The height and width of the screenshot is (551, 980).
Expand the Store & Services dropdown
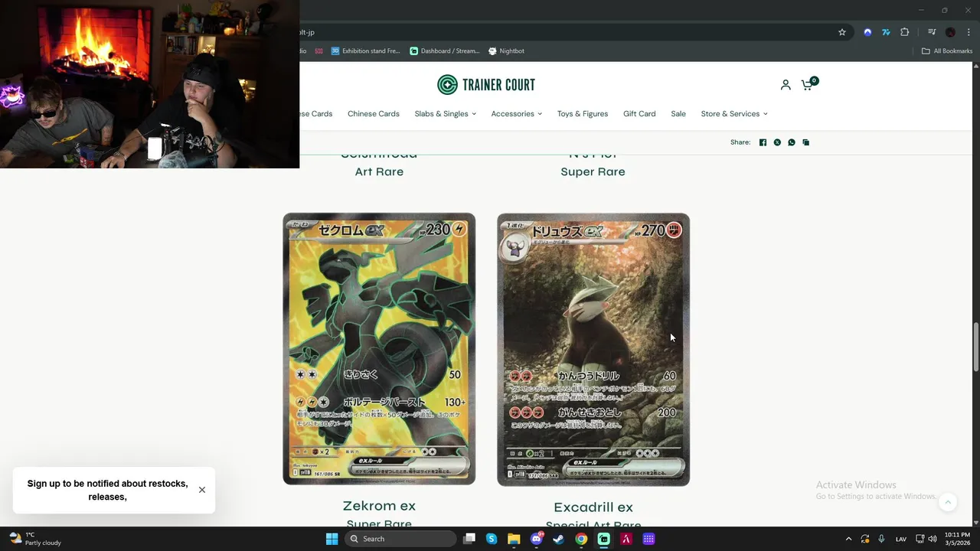[x=734, y=114]
